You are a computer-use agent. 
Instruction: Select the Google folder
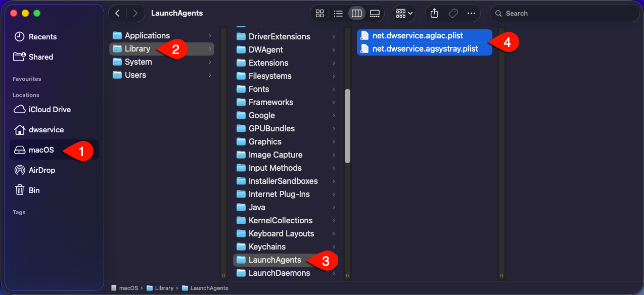pos(286,115)
